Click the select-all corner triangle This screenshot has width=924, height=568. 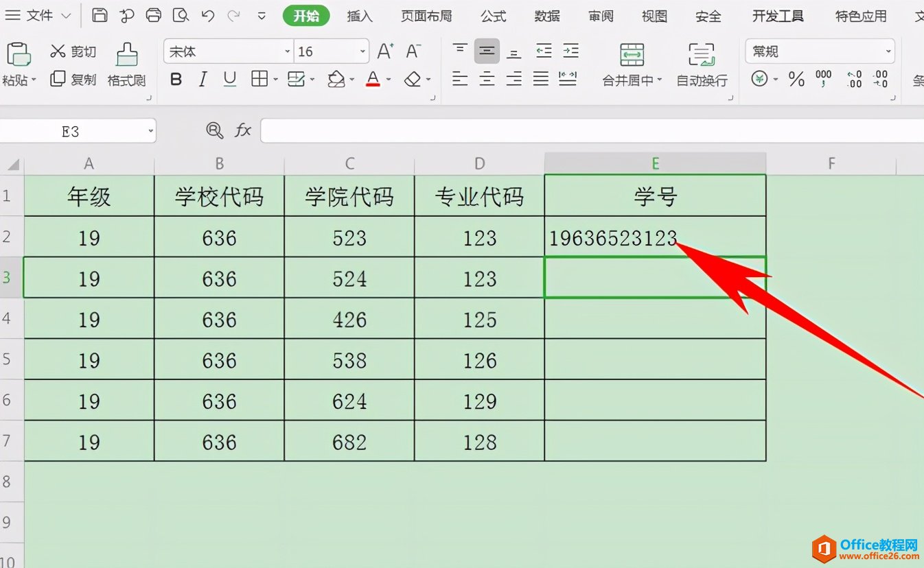coord(13,165)
